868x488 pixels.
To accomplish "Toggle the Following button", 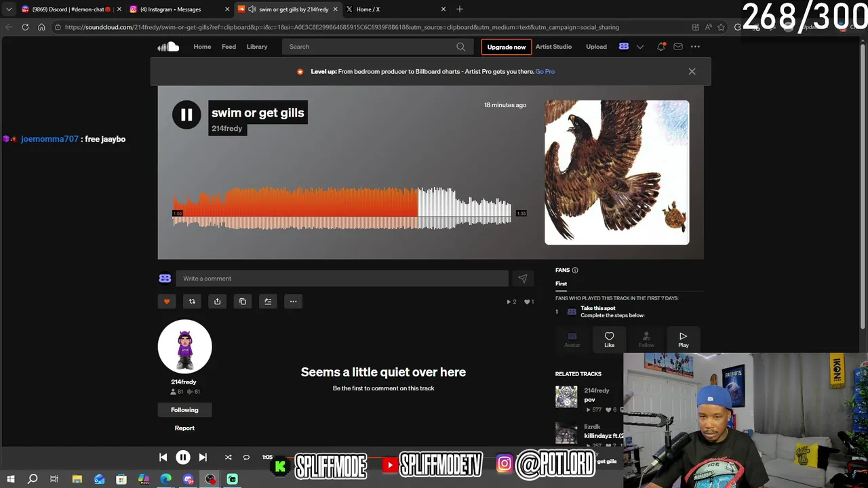I will (x=184, y=410).
